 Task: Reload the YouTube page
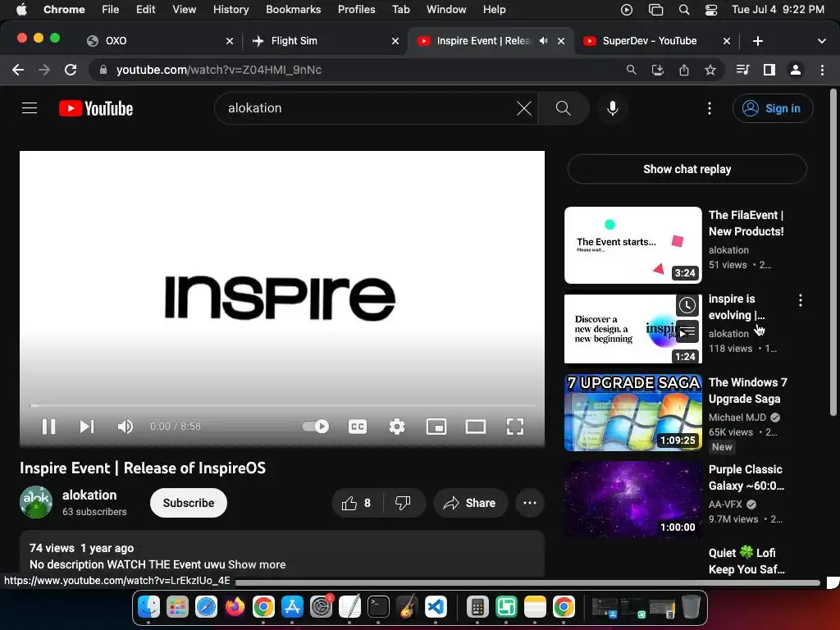[71, 70]
